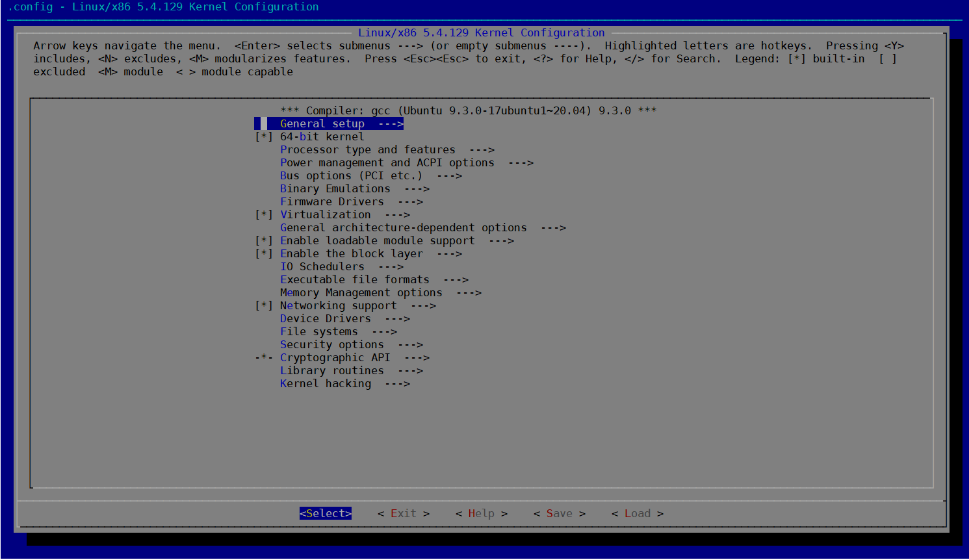969x560 pixels.
Task: Open the Device Drivers menu entry
Action: 325,318
